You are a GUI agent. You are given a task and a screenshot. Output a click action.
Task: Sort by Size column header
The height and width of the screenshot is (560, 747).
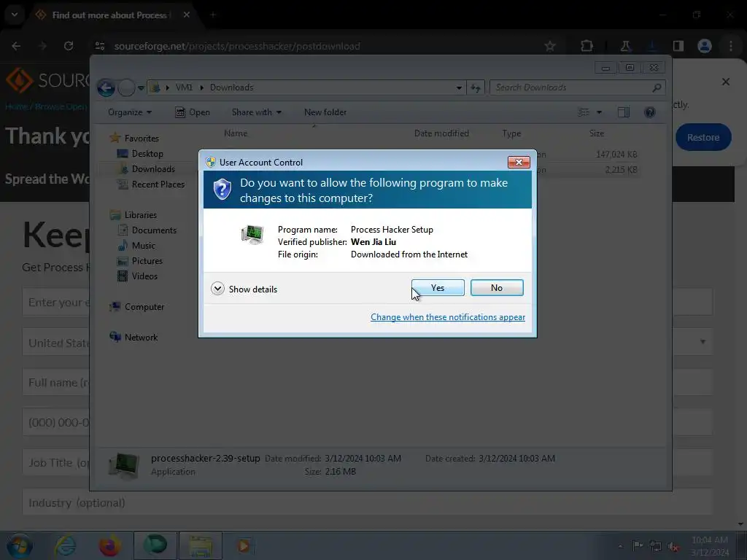point(597,133)
